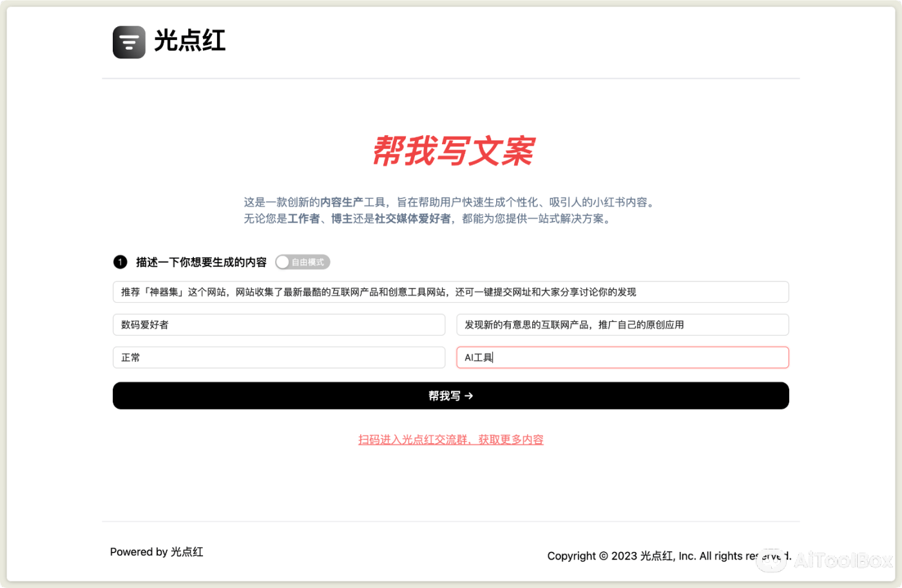Open the field containing AI工具
The width and height of the screenshot is (902, 588).
[x=622, y=357]
